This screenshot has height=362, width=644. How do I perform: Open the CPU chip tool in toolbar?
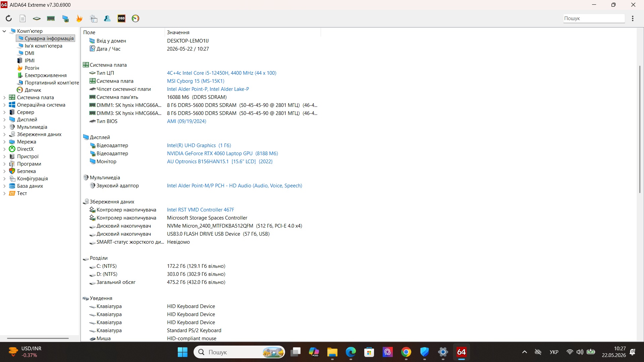click(x=37, y=18)
